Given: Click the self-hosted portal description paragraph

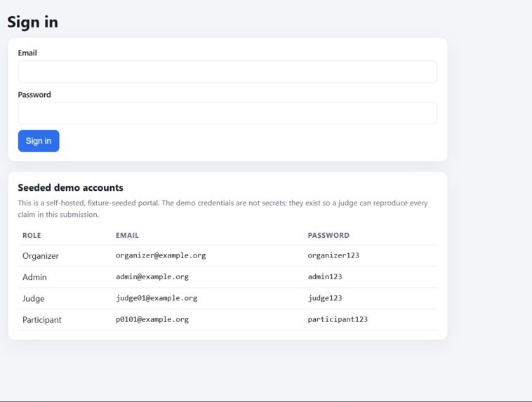Looking at the screenshot, I should [x=222, y=208].
